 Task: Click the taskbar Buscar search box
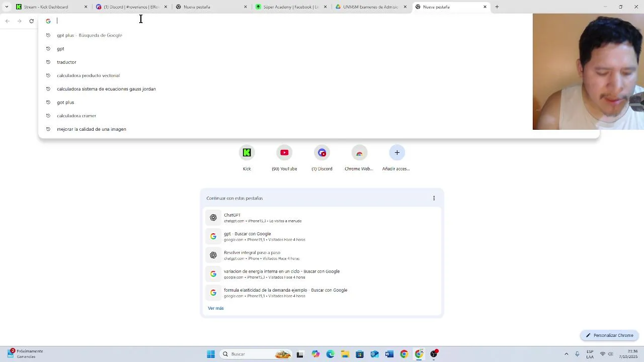point(257,354)
